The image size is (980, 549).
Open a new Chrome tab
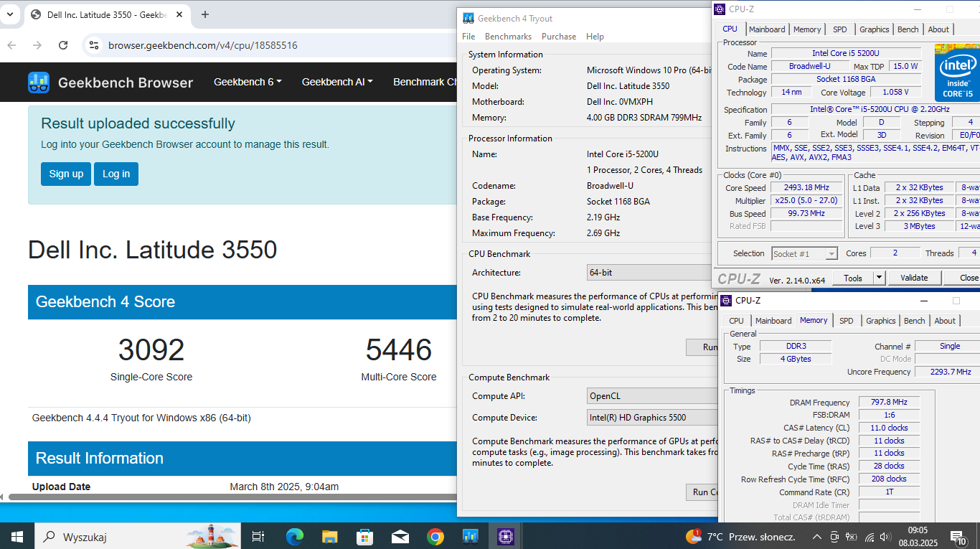[205, 14]
